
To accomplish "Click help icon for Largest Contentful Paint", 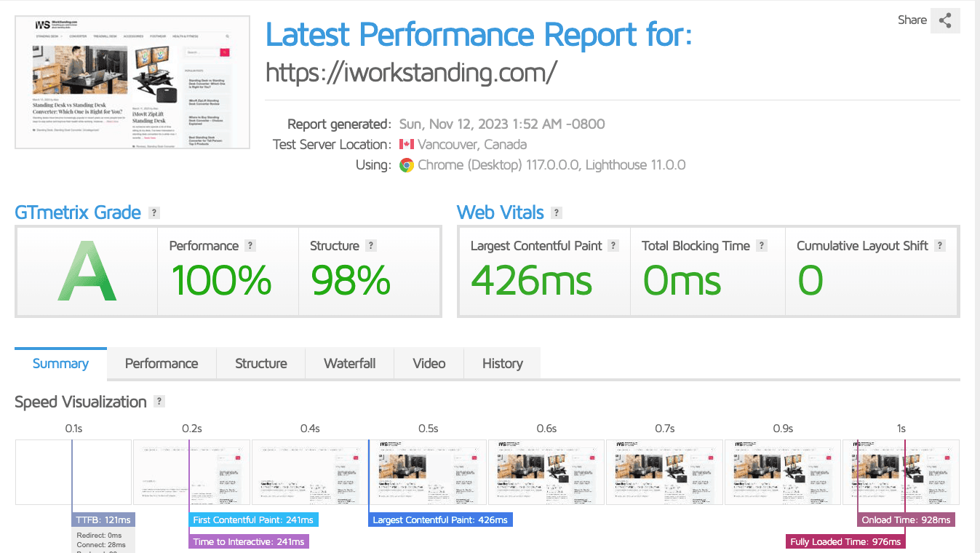I will (613, 246).
